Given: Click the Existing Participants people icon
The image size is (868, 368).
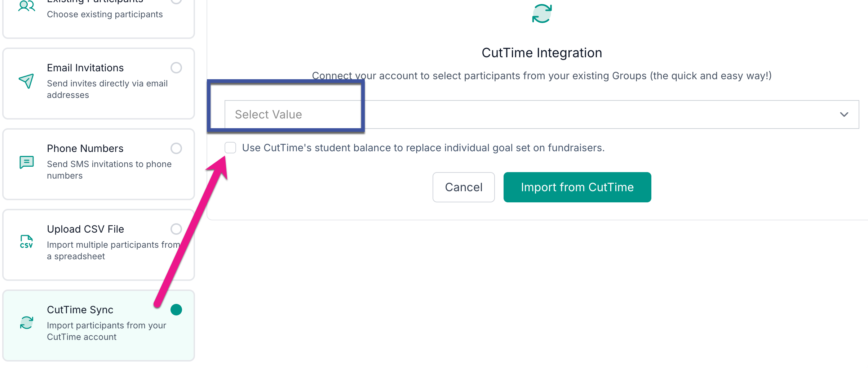Looking at the screenshot, I should pyautogui.click(x=26, y=6).
